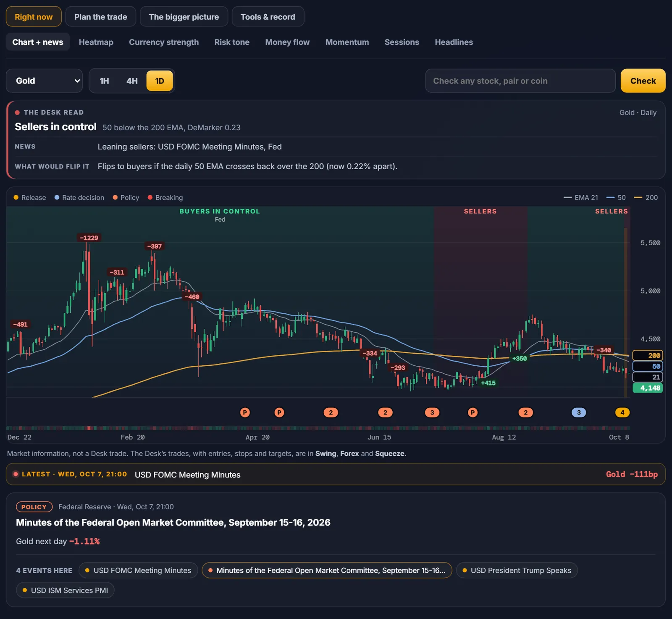Viewport: 672px width, 619px height.
Task: Select the USD President Trump Speaks chip
Action: (517, 570)
